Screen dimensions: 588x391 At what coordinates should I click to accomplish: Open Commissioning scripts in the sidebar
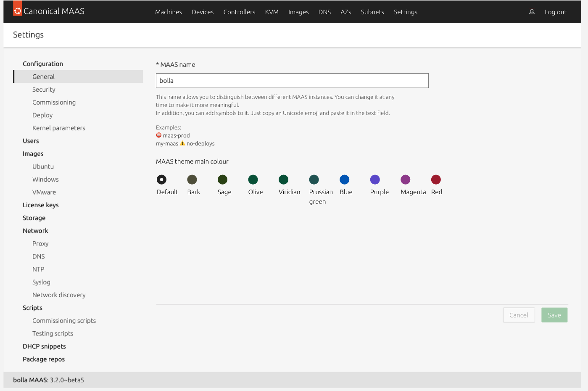coord(64,321)
